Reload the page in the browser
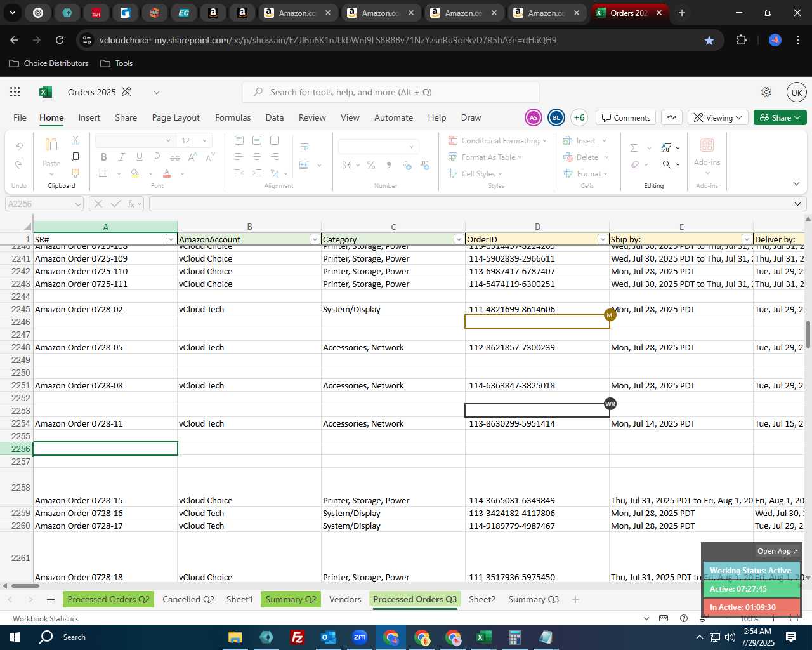 point(60,40)
